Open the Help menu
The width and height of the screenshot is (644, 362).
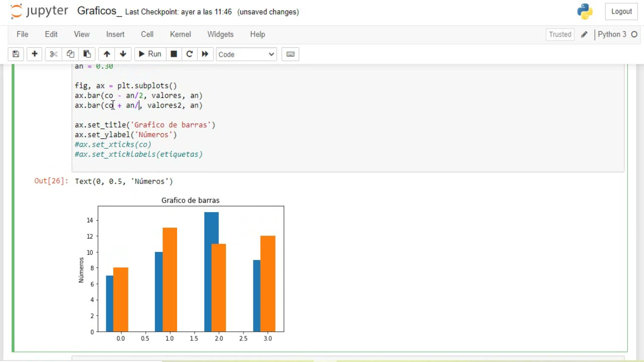pyautogui.click(x=258, y=34)
